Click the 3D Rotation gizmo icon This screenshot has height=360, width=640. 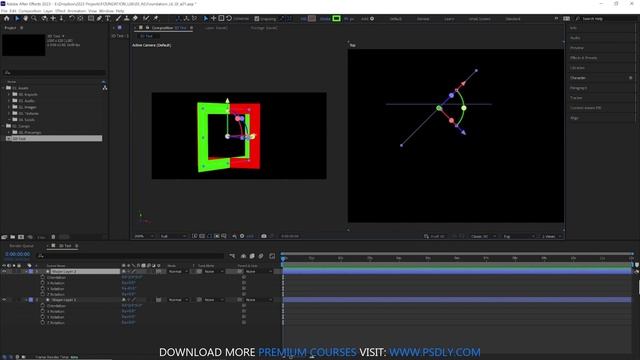pos(229,18)
